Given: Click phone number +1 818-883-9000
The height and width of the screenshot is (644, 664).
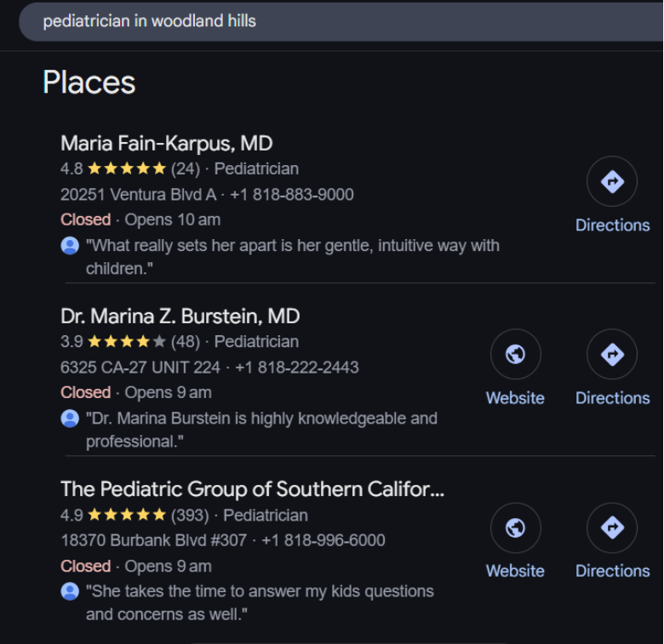Looking at the screenshot, I should pyautogui.click(x=292, y=195).
